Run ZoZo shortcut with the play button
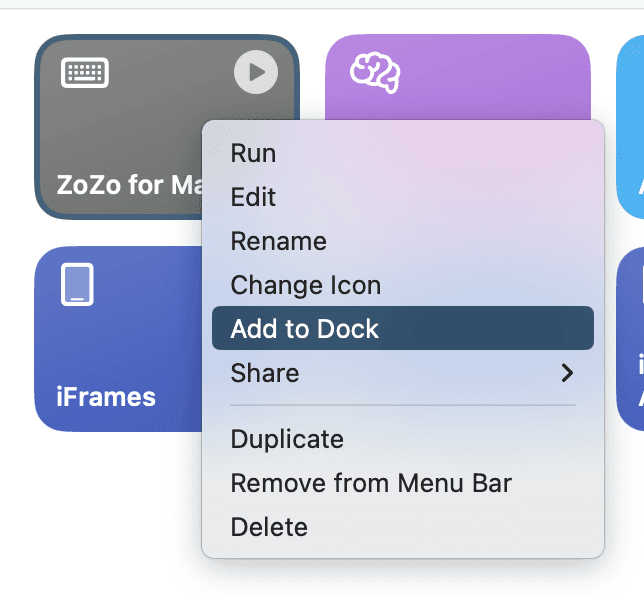The image size is (644, 596). [x=256, y=72]
